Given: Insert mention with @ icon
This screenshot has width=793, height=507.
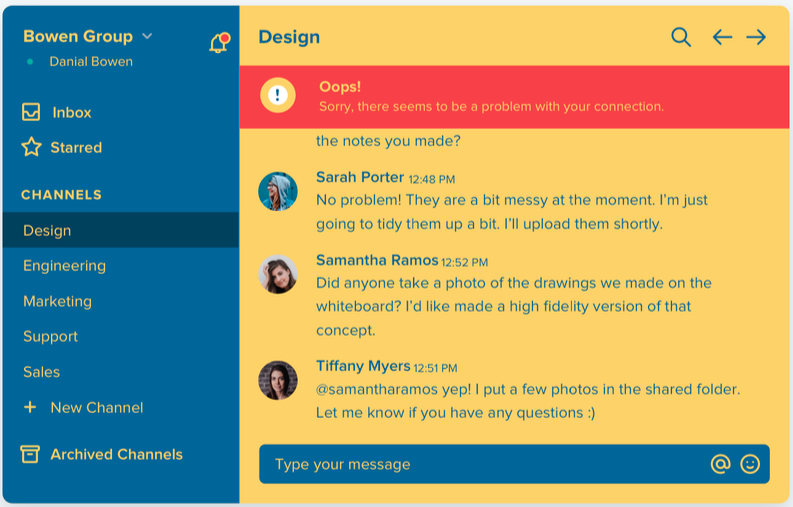Looking at the screenshot, I should point(720,464).
